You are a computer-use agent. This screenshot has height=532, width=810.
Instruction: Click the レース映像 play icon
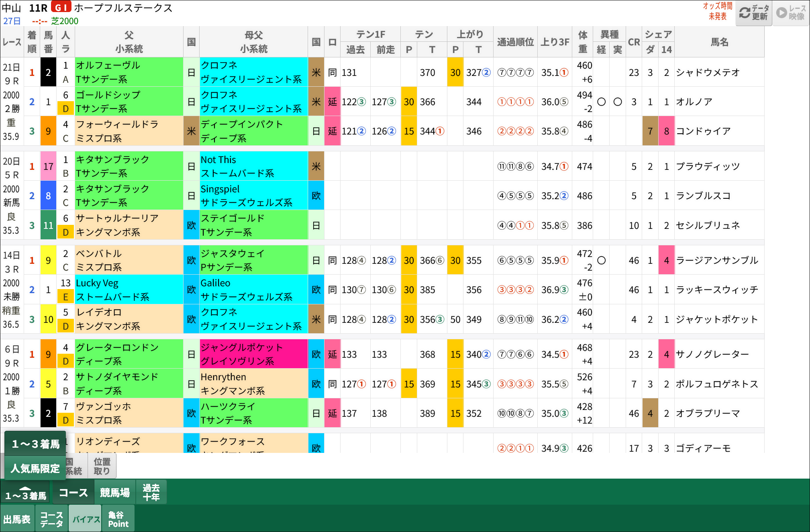tap(781, 12)
